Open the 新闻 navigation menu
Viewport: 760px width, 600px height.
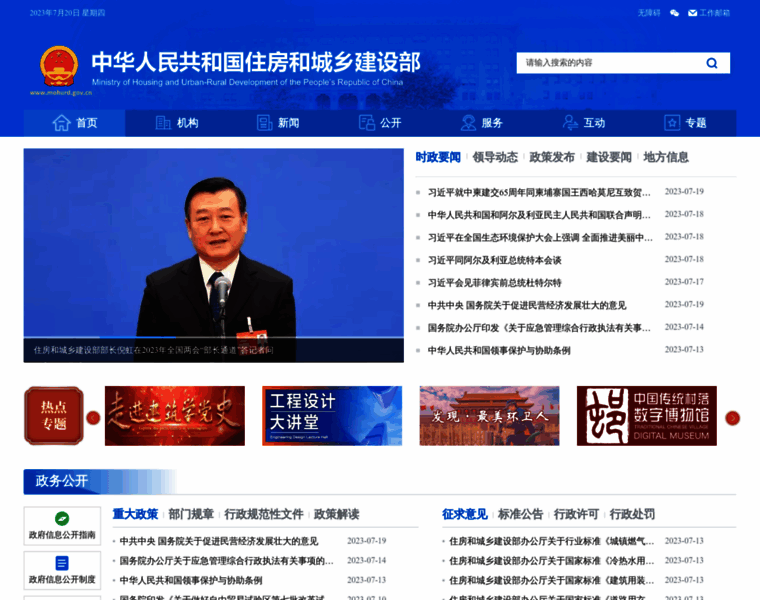tap(278, 123)
